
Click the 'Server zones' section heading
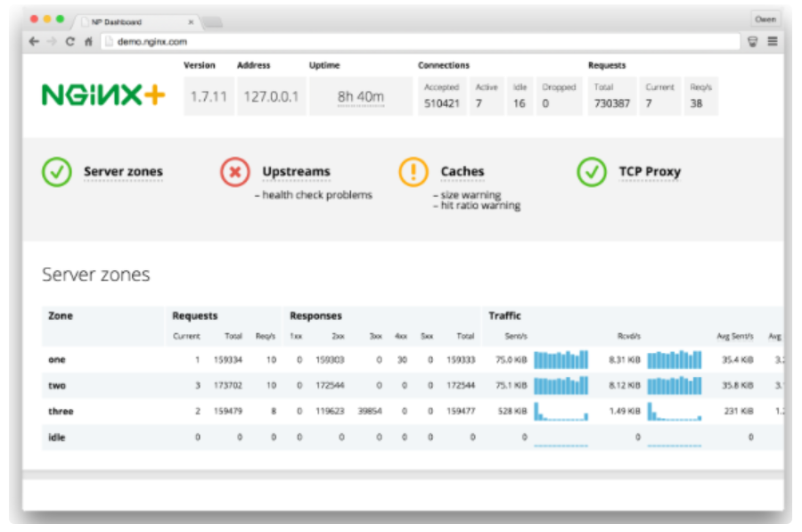pos(96,274)
